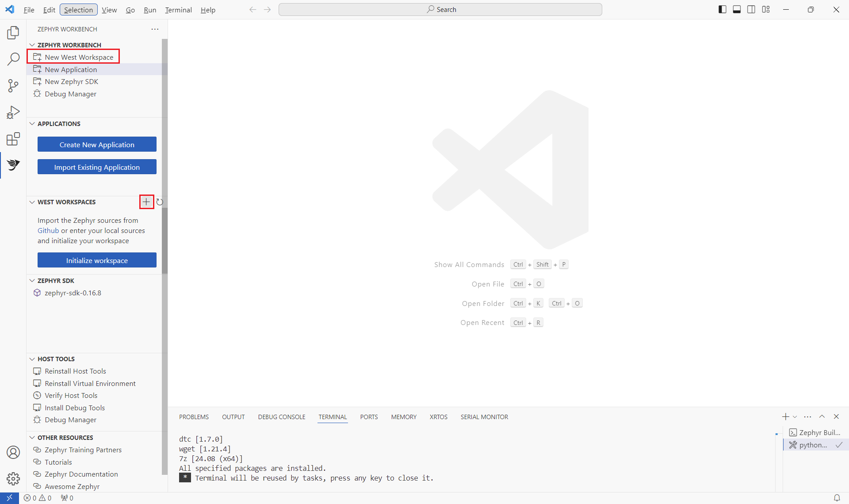The height and width of the screenshot is (504, 849).
Task: Toggle the secondary side bar
Action: point(751,9)
